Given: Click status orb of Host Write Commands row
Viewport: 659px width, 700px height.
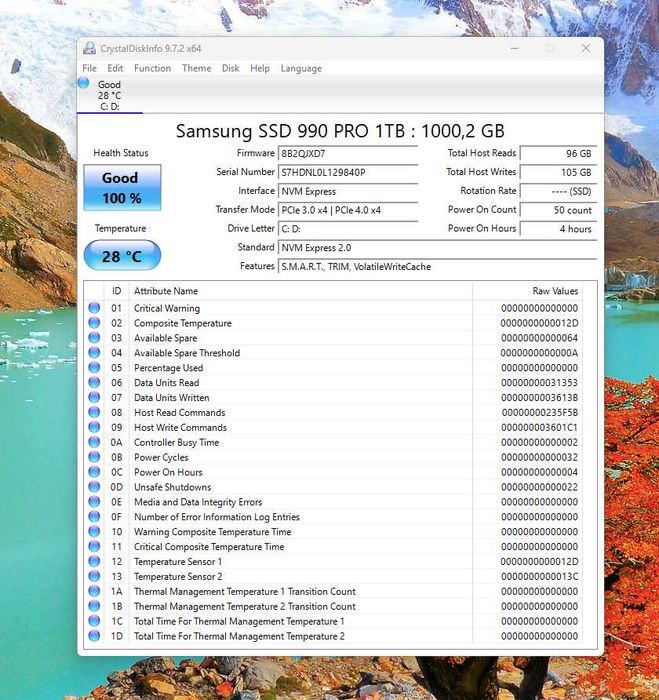Looking at the screenshot, I should click(94, 427).
